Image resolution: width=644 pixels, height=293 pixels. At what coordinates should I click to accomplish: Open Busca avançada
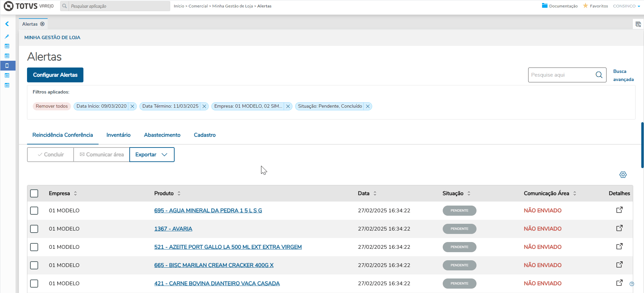pyautogui.click(x=623, y=75)
